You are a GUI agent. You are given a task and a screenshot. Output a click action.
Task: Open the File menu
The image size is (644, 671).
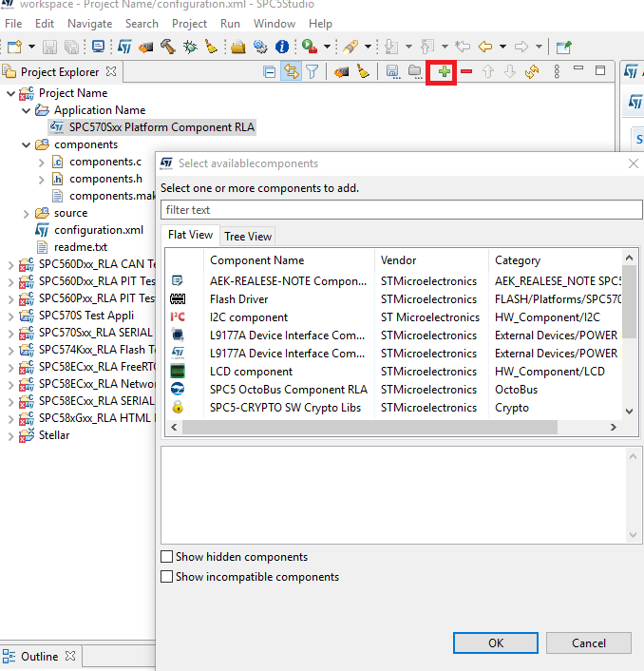click(13, 24)
